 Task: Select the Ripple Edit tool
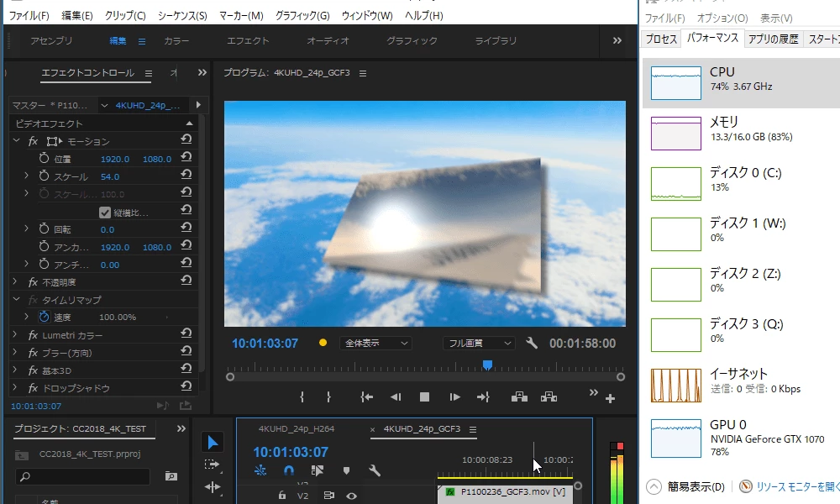tap(213, 487)
